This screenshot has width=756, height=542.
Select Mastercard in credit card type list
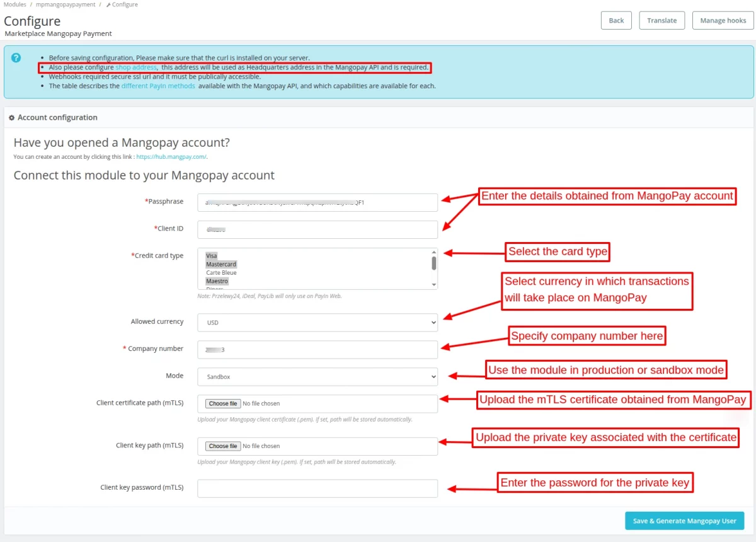pyautogui.click(x=220, y=264)
